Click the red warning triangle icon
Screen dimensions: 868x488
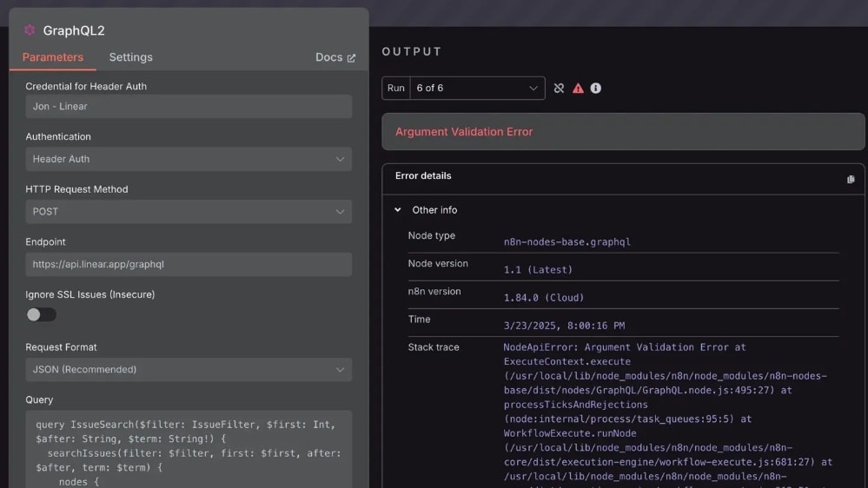(x=578, y=88)
